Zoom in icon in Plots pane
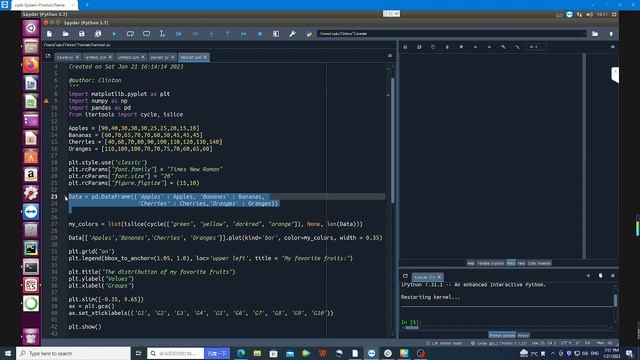 [x=503, y=47]
